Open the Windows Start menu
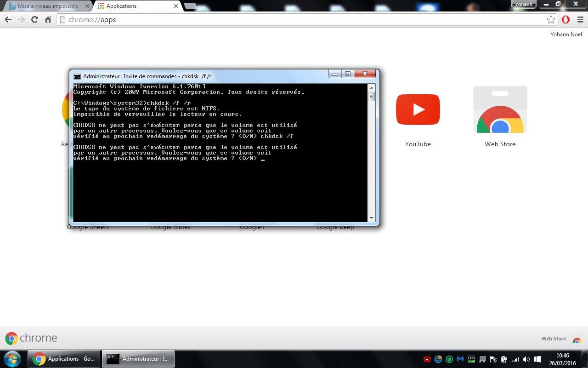This screenshot has height=368, width=588. point(12,358)
